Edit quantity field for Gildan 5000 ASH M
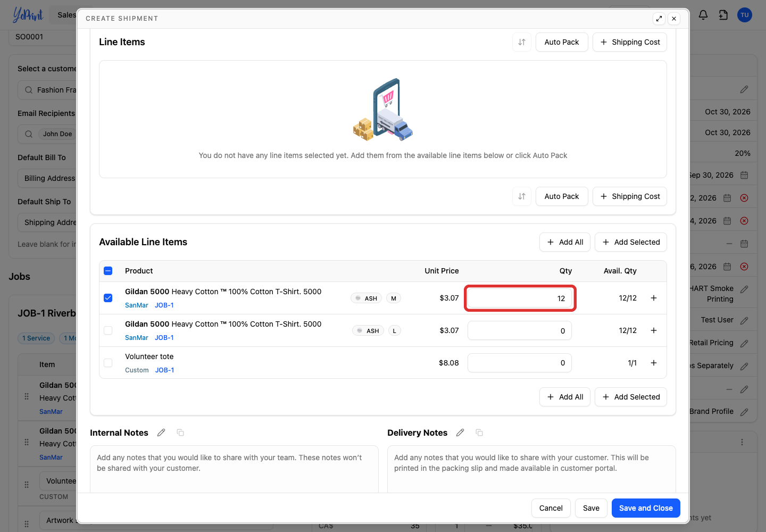 tap(520, 298)
